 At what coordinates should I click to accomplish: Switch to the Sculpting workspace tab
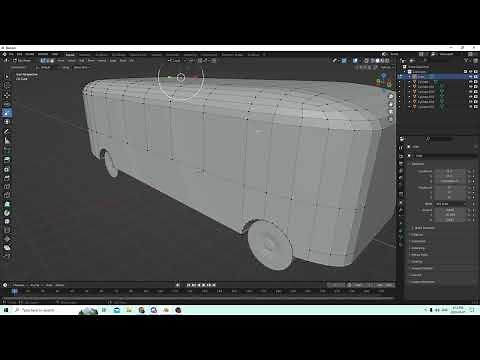101,55
